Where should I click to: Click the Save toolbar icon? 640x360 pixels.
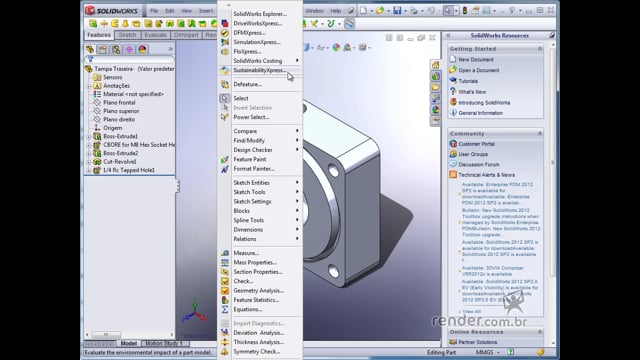397,11
